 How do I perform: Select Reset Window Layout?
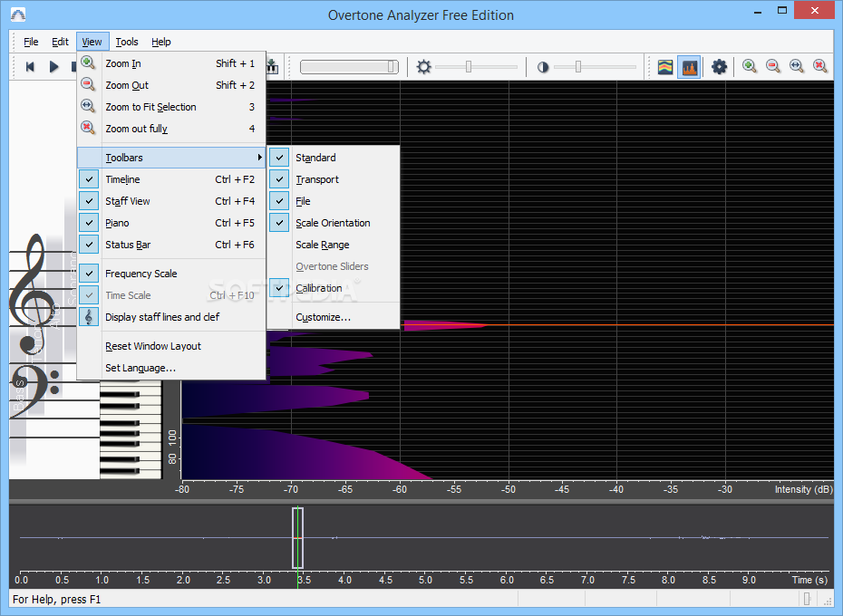[171, 346]
